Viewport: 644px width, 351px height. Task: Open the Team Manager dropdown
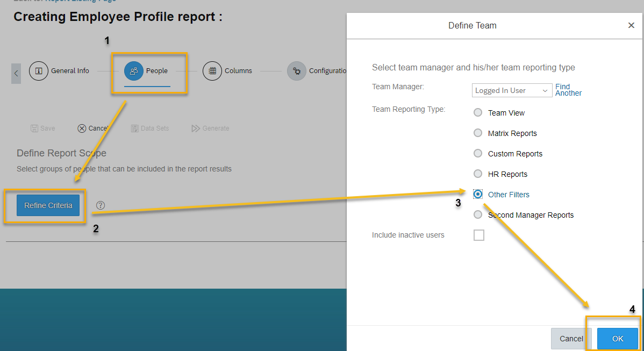(512, 90)
